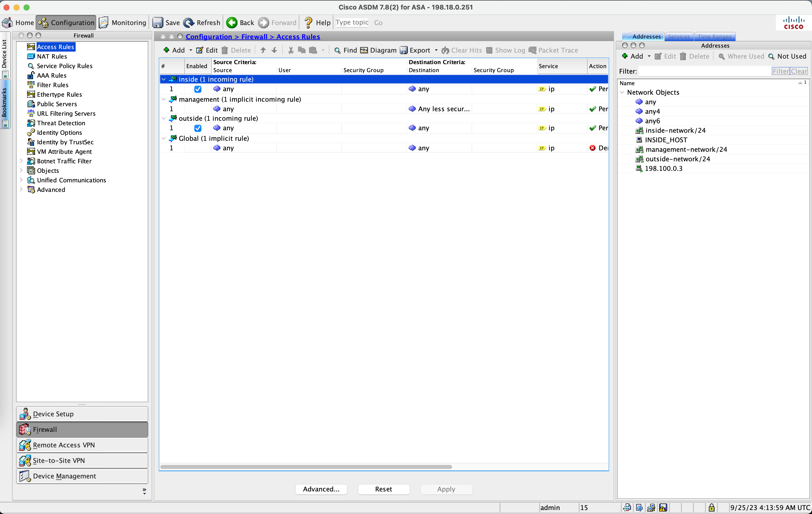812x514 pixels.
Task: Switch to the Services tab
Action: pos(679,36)
